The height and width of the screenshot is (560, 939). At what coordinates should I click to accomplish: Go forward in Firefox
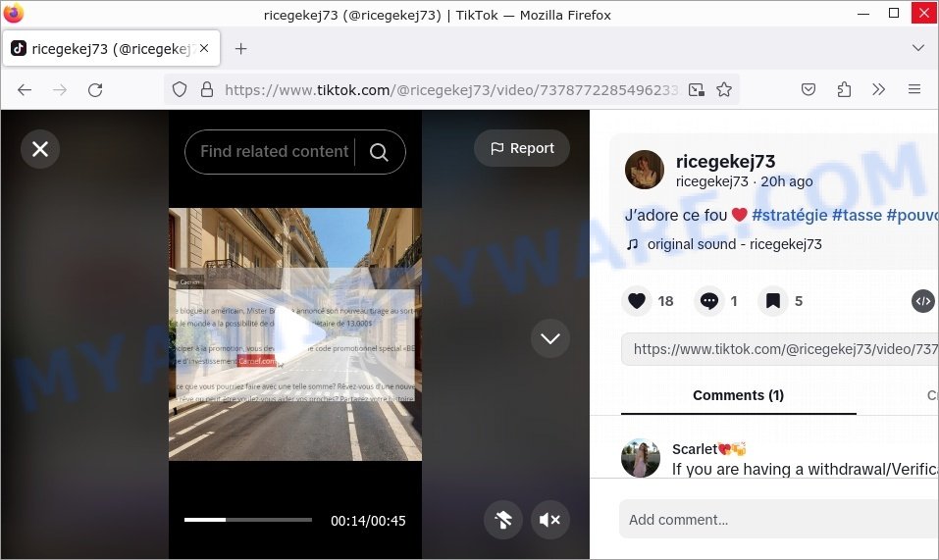coord(60,90)
